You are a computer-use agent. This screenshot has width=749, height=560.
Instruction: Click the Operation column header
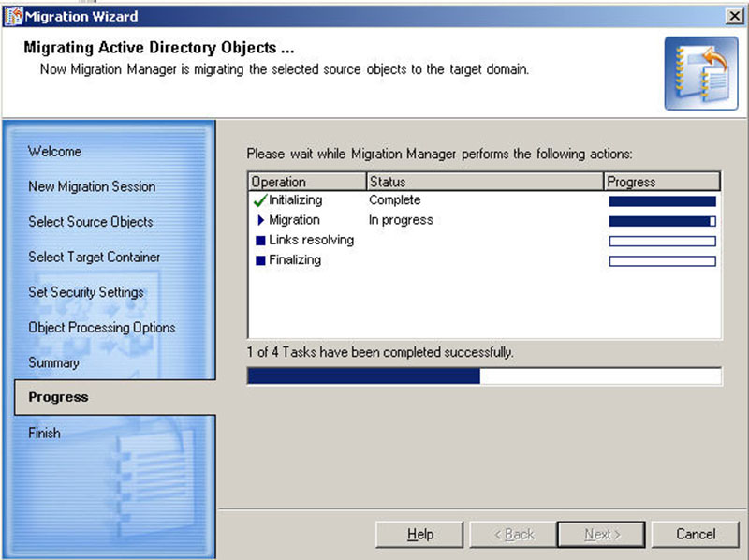(307, 182)
